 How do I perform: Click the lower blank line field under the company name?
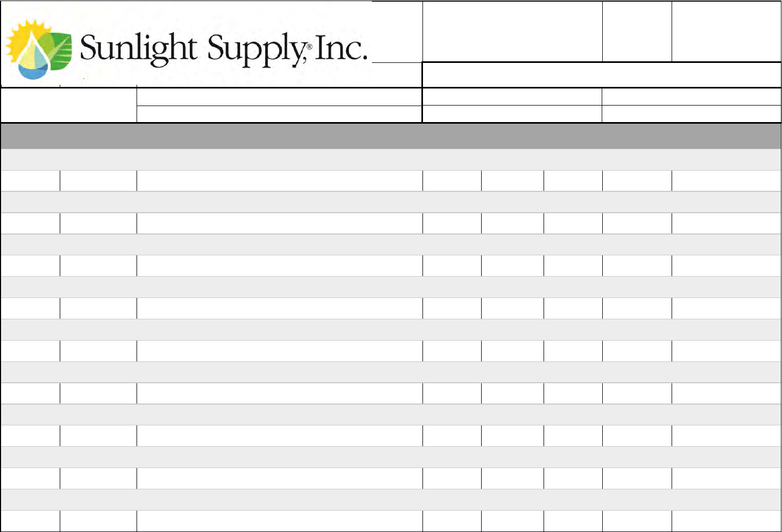coord(279,114)
